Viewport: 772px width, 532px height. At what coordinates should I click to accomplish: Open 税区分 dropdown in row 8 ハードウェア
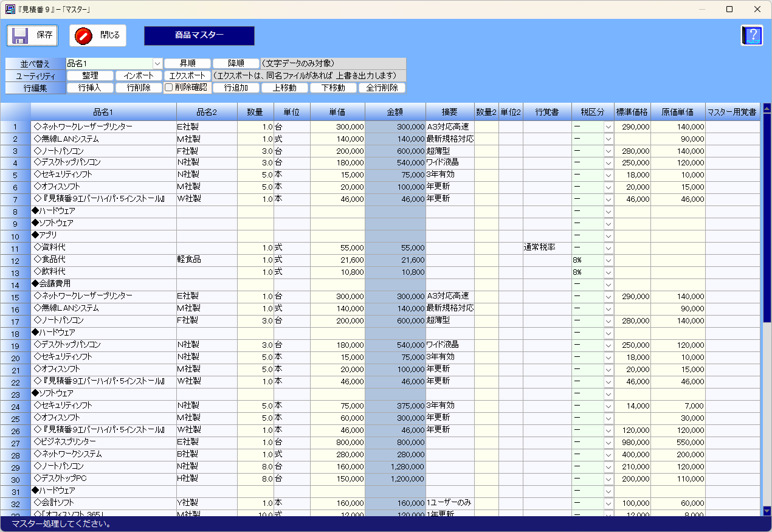(608, 212)
